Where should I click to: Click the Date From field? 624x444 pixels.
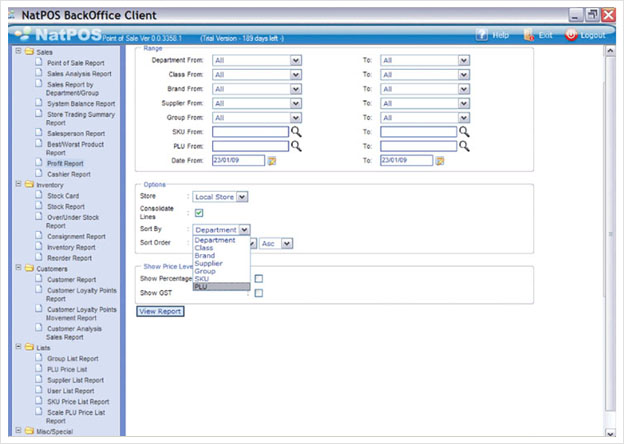click(x=238, y=160)
